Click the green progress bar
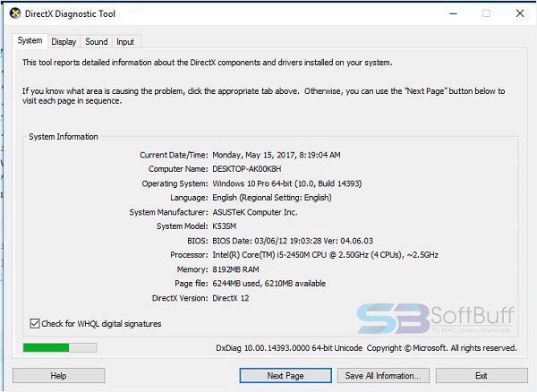Screen dimensions: 537x392 pyautogui.click(x=60, y=348)
